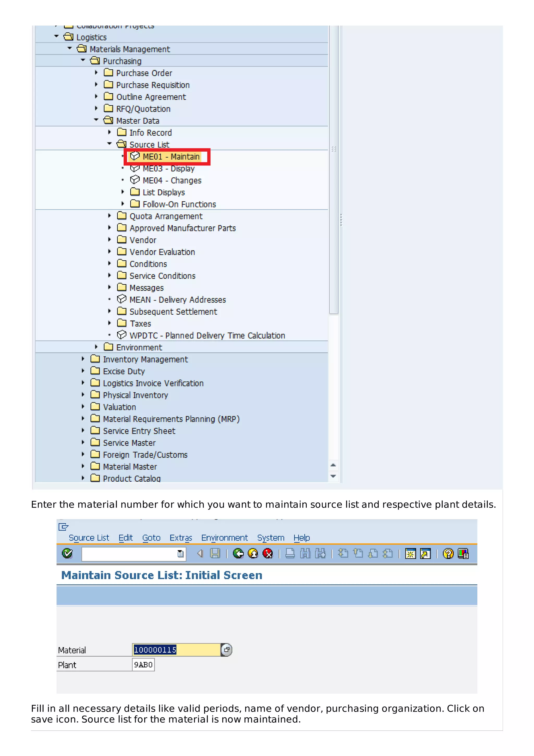534x756 pixels.
Task: Open ME01 - Maintain transaction
Action: pyautogui.click(x=171, y=157)
